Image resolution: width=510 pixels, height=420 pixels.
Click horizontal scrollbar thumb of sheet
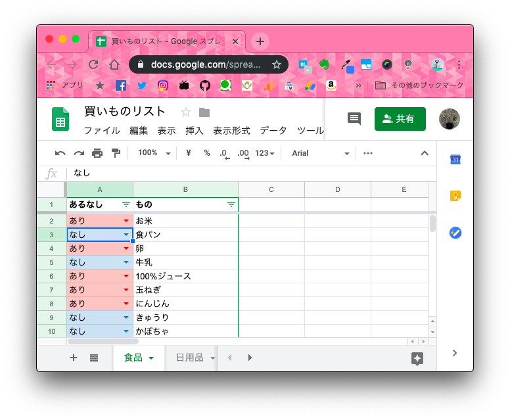click(103, 341)
